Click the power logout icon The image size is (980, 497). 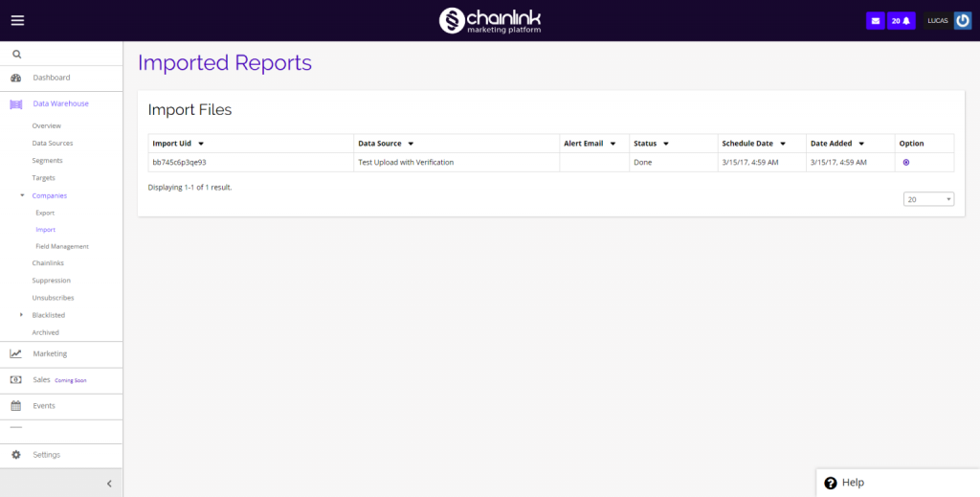(963, 21)
